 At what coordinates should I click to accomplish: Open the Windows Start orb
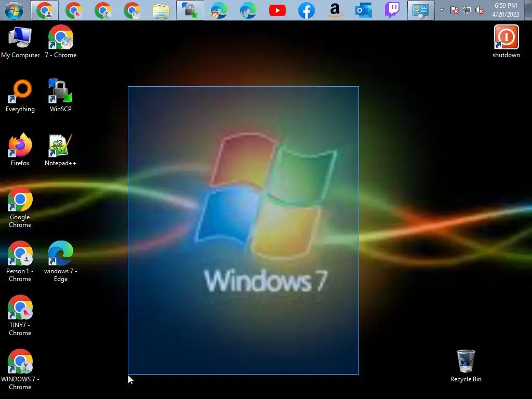(x=14, y=10)
